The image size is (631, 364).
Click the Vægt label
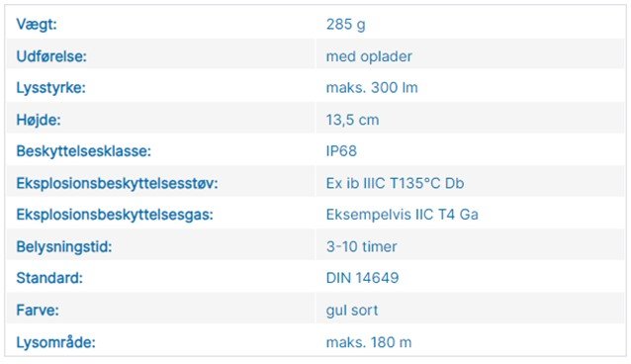click(x=37, y=25)
